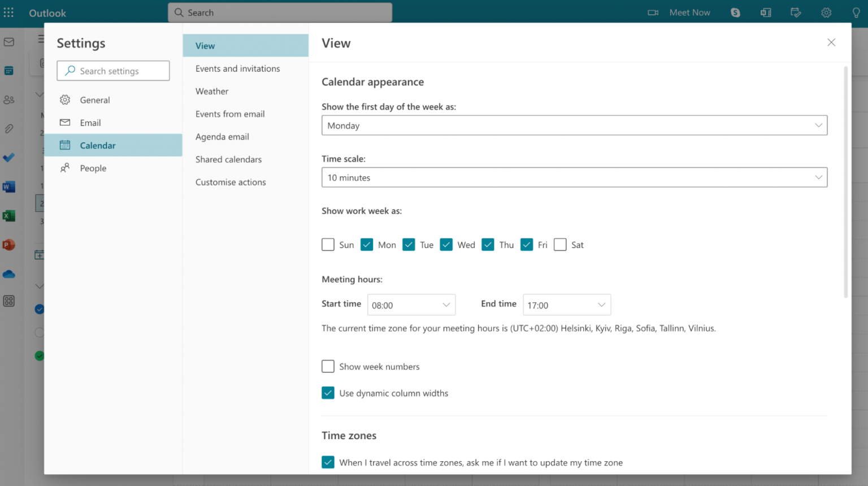This screenshot has height=486, width=868.
Task: Open the OneNote feed icon in top bar
Action: pyautogui.click(x=766, y=12)
